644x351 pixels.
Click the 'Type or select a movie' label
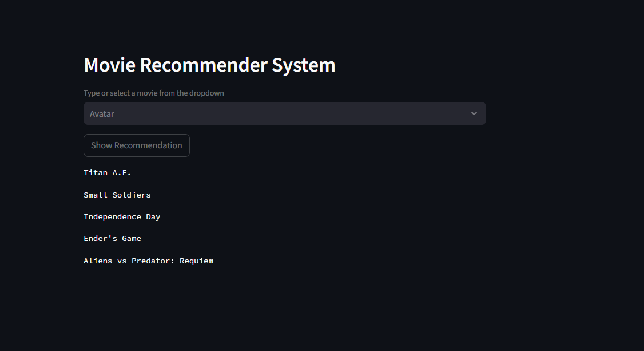coord(154,93)
